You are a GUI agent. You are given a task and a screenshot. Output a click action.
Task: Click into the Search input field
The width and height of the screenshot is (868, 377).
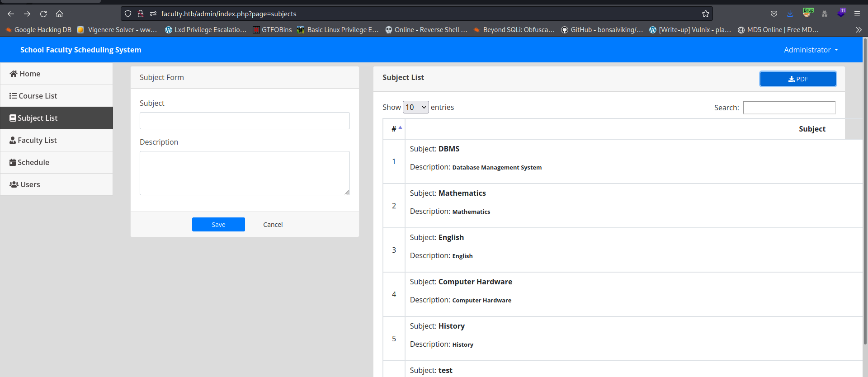789,108
